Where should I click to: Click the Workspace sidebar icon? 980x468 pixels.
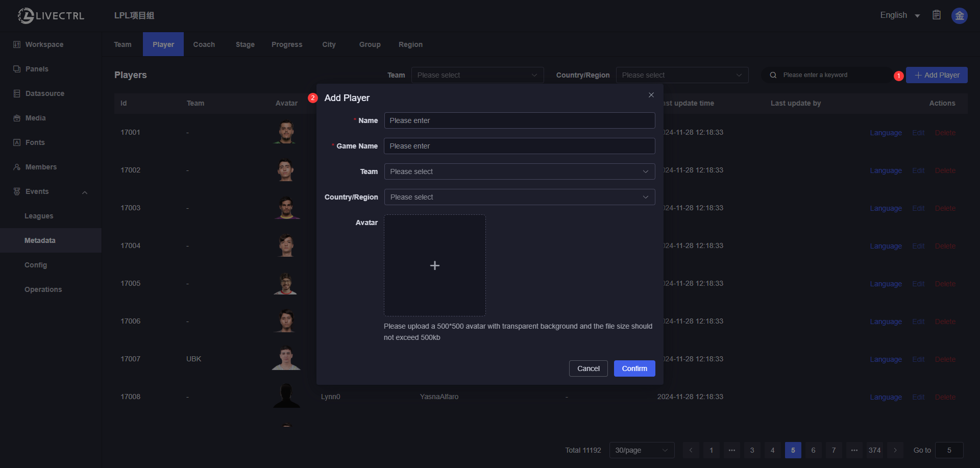pyautogui.click(x=17, y=44)
